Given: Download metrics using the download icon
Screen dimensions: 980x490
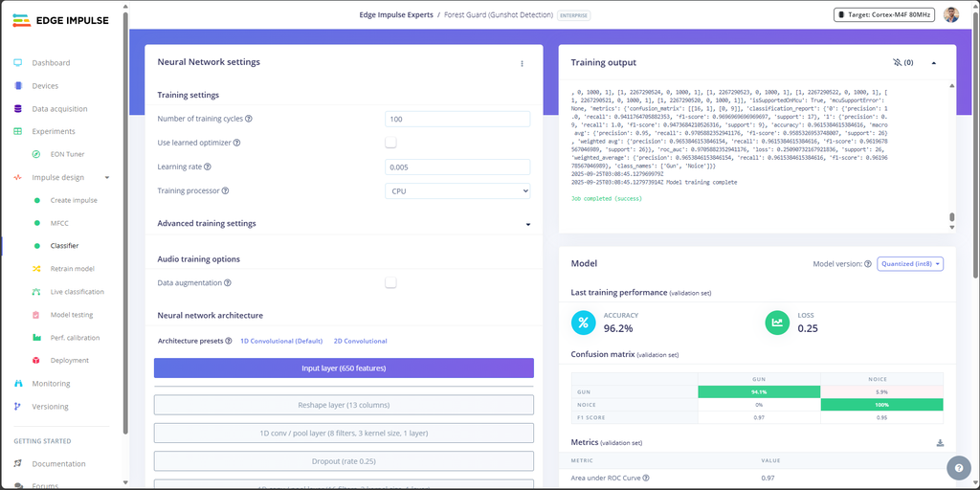Looking at the screenshot, I should tap(940, 443).
